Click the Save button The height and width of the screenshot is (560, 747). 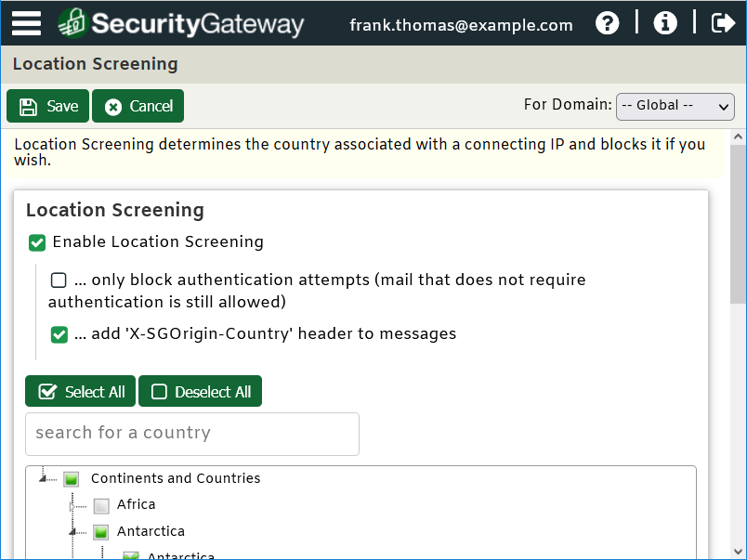[47, 106]
